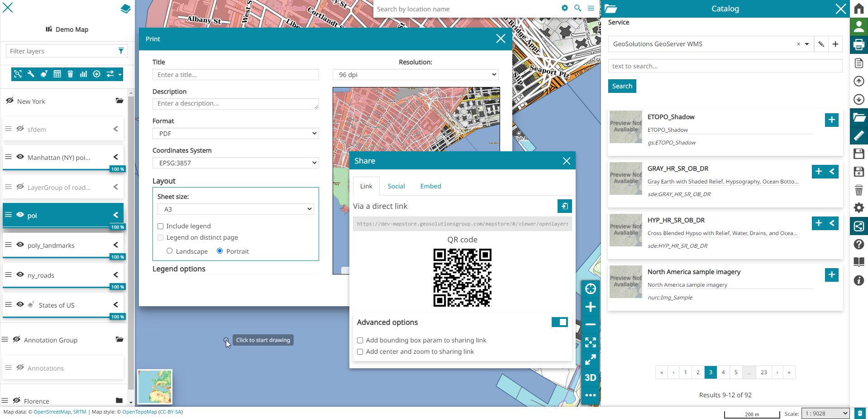Viewport: 868px width, 419px height.
Task: Export layer data with the download icon
Action: pyautogui.click(x=96, y=74)
